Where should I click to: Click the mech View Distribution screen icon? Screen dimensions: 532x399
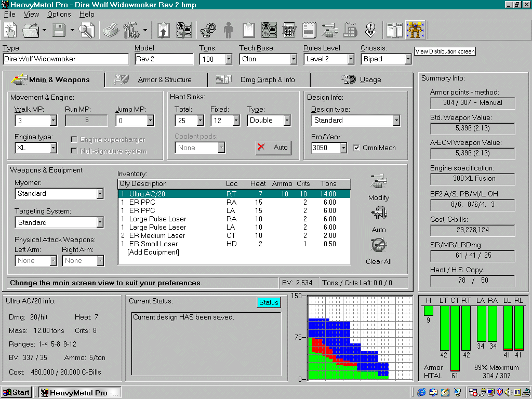(x=415, y=30)
